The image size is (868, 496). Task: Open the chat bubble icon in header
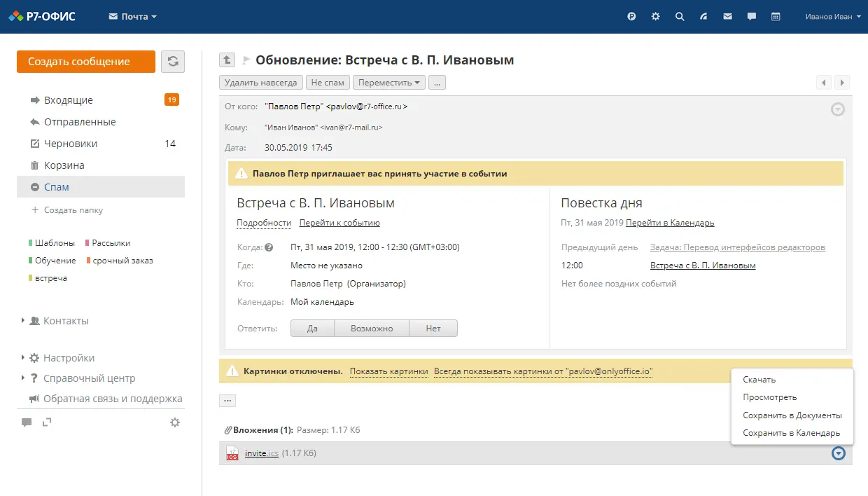click(x=752, y=17)
